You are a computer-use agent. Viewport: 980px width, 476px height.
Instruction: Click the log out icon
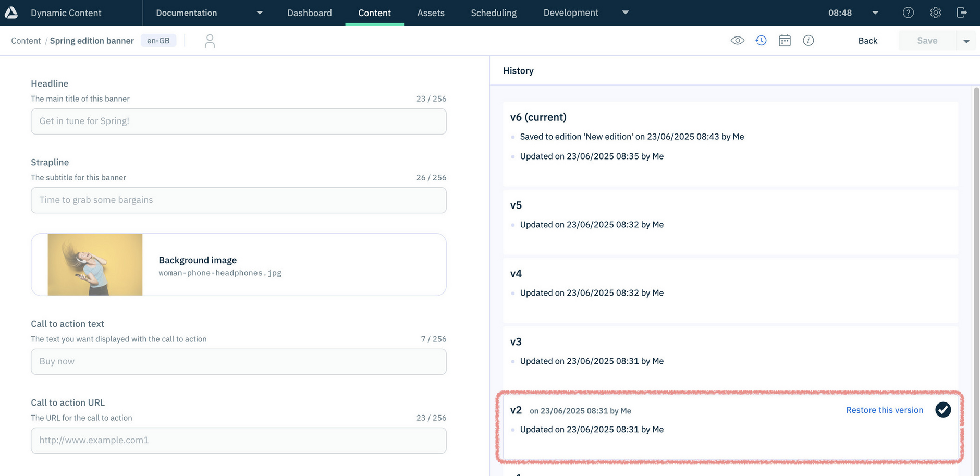click(962, 13)
